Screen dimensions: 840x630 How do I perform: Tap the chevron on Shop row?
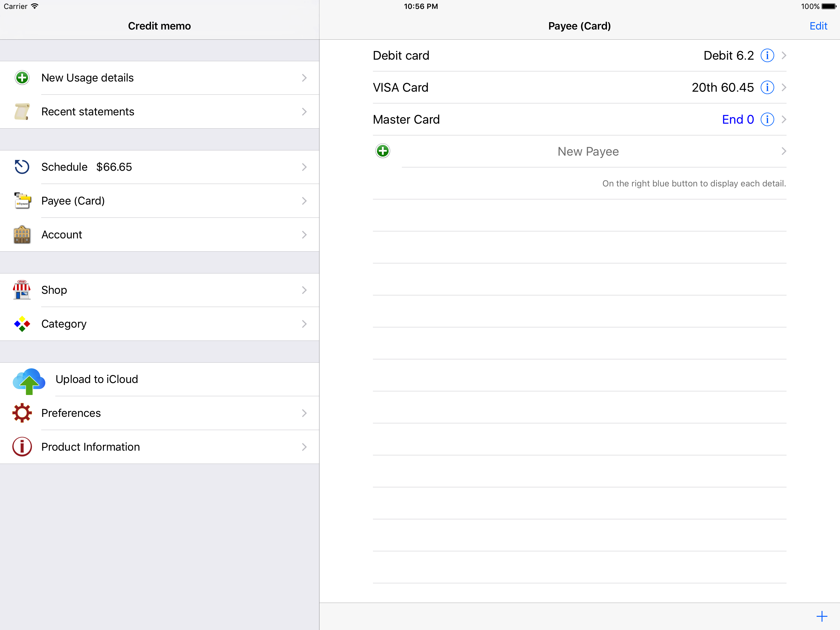[304, 290]
